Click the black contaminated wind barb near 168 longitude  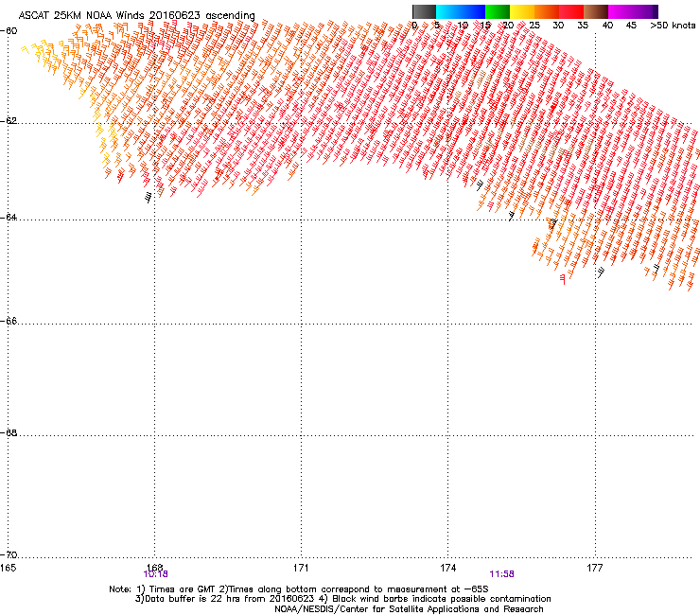[x=149, y=197]
